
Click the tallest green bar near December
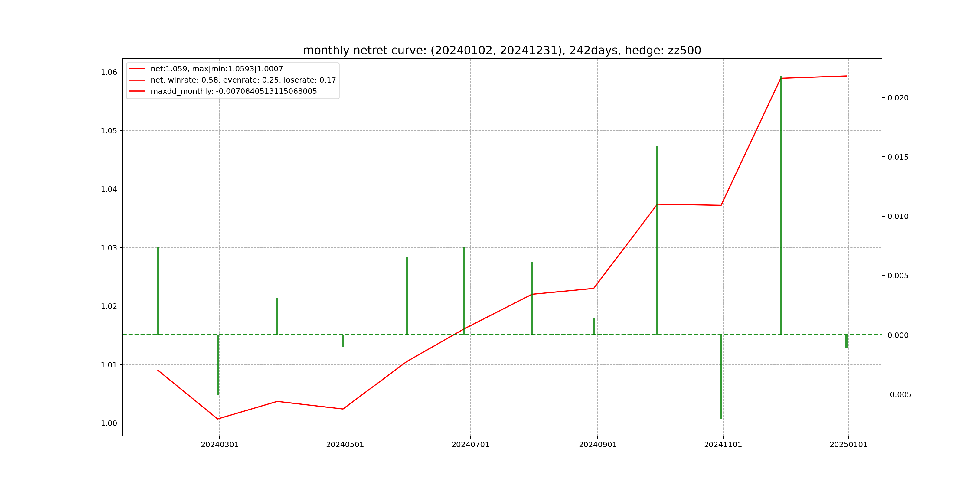[781, 205]
